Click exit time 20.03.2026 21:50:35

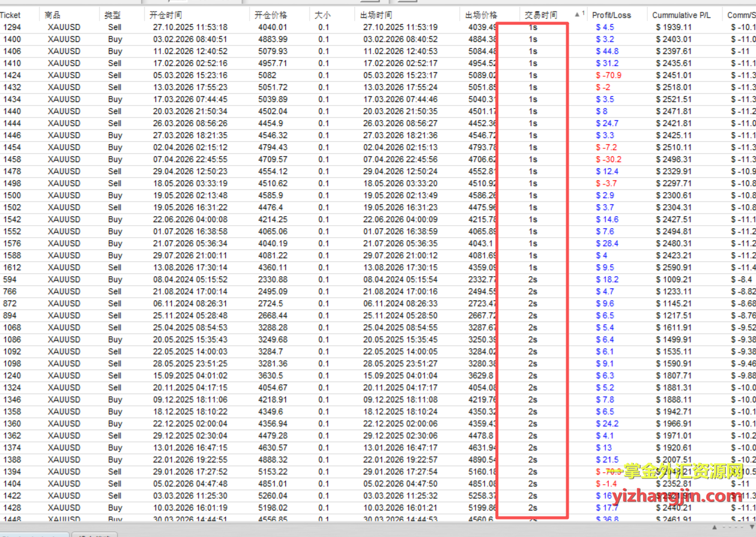click(401, 111)
